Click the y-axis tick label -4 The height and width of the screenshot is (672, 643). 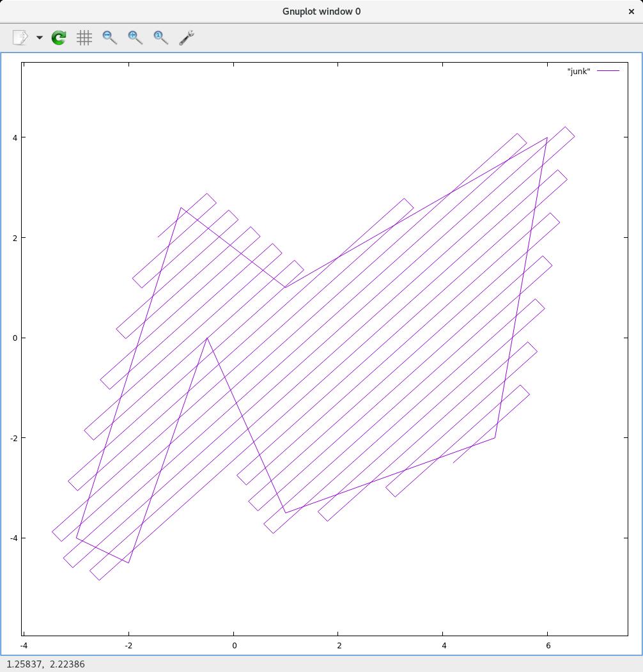pos(13,538)
